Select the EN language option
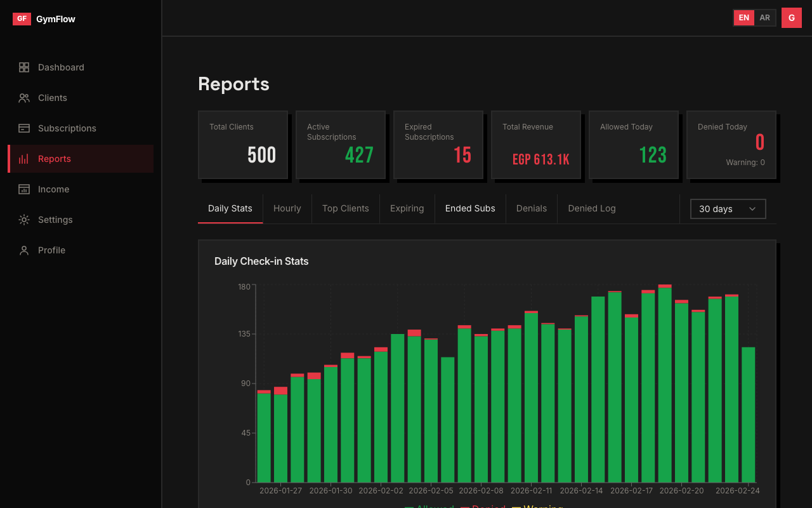 [743, 18]
